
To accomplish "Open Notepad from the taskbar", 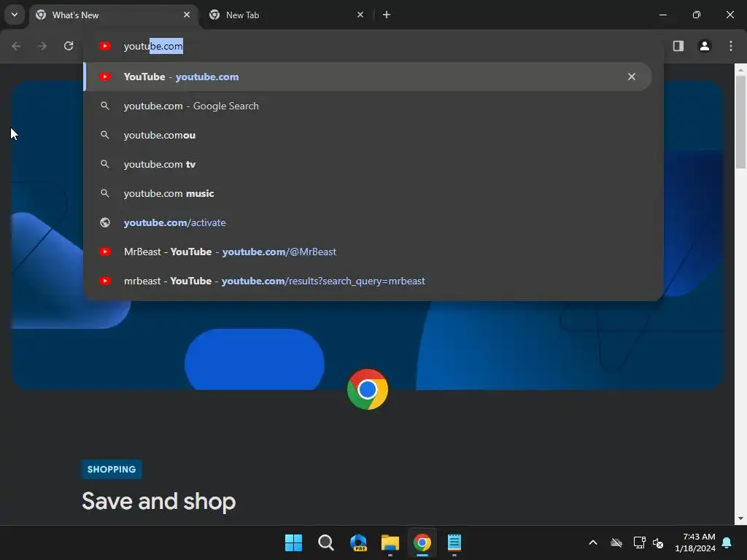I will (x=454, y=542).
